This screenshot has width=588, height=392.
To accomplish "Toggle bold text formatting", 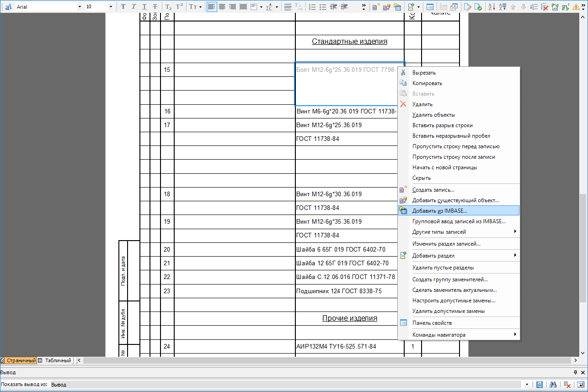I will click(123, 7).
